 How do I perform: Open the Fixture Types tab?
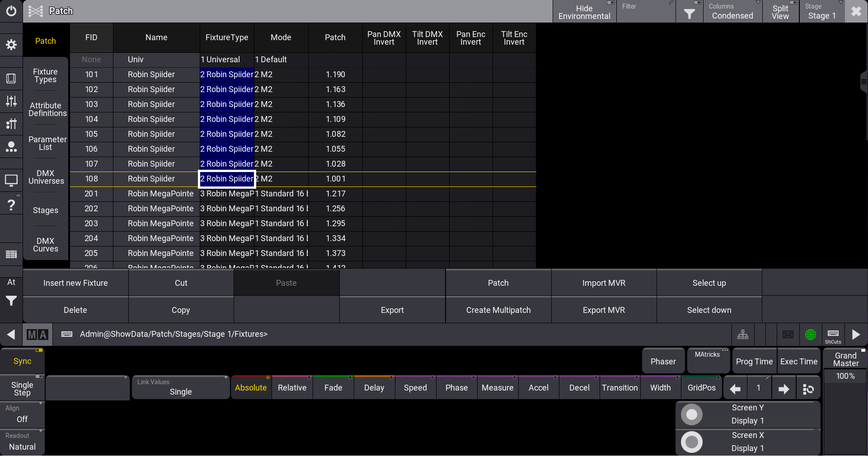tap(46, 75)
